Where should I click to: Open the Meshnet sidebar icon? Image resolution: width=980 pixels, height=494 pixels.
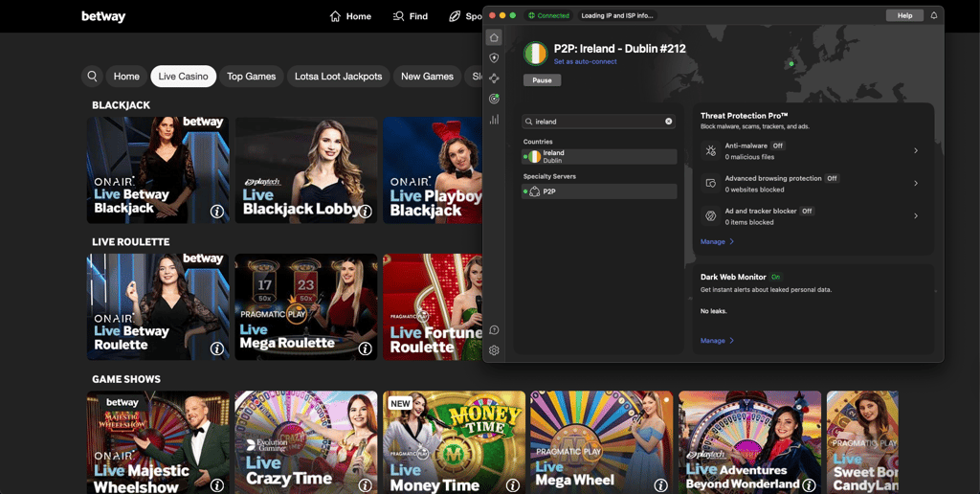click(x=494, y=79)
